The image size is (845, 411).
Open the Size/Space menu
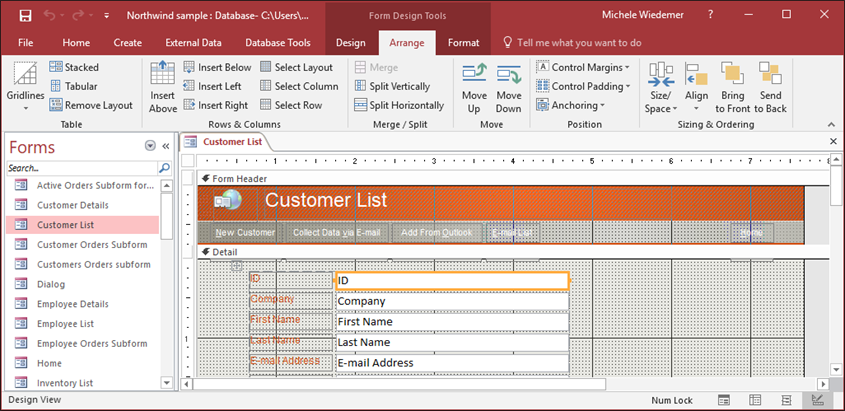click(661, 88)
